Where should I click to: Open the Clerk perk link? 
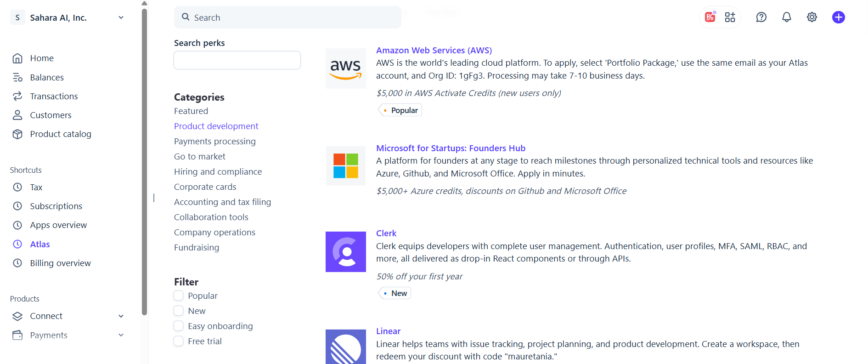386,233
